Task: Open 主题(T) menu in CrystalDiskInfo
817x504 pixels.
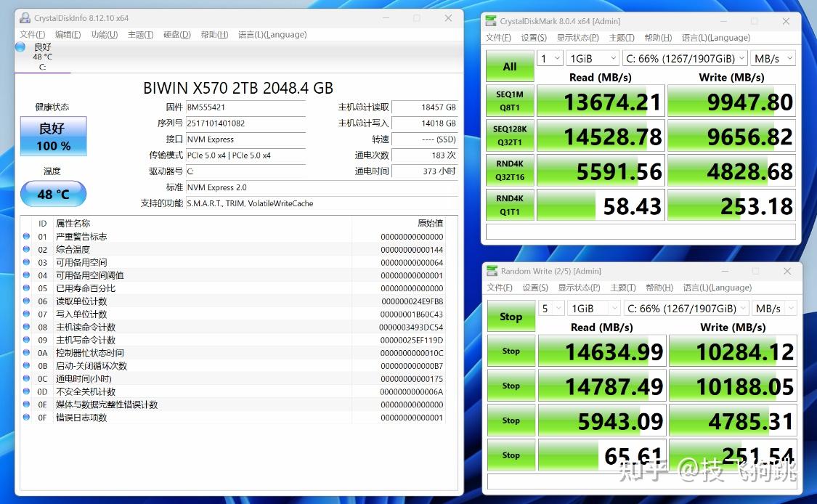Action: pyautogui.click(x=141, y=34)
